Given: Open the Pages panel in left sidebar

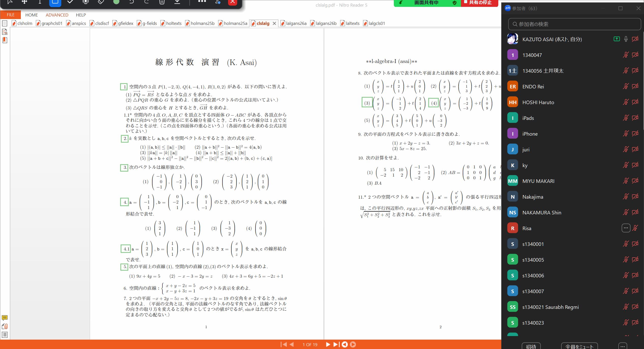Looking at the screenshot, I should pyautogui.click(x=5, y=24).
